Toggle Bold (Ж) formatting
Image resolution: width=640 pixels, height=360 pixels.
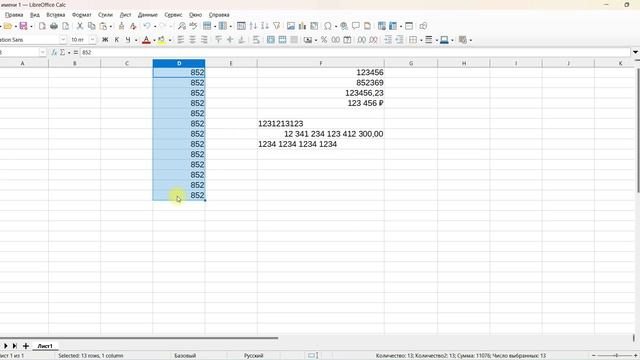(x=105, y=40)
